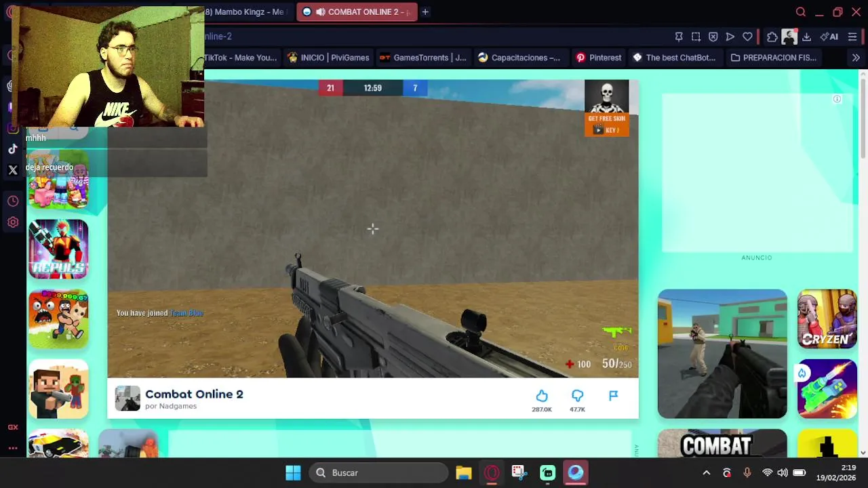868x488 pixels.
Task: Open the downloads panel
Action: (x=806, y=37)
